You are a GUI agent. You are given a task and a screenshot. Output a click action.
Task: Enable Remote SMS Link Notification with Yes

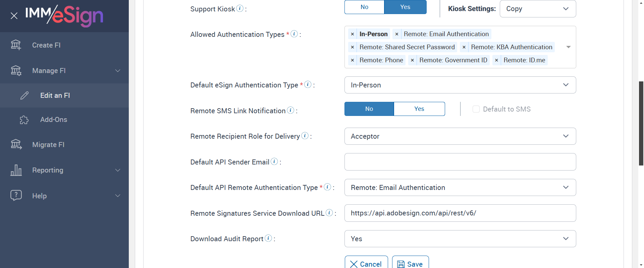click(x=419, y=109)
